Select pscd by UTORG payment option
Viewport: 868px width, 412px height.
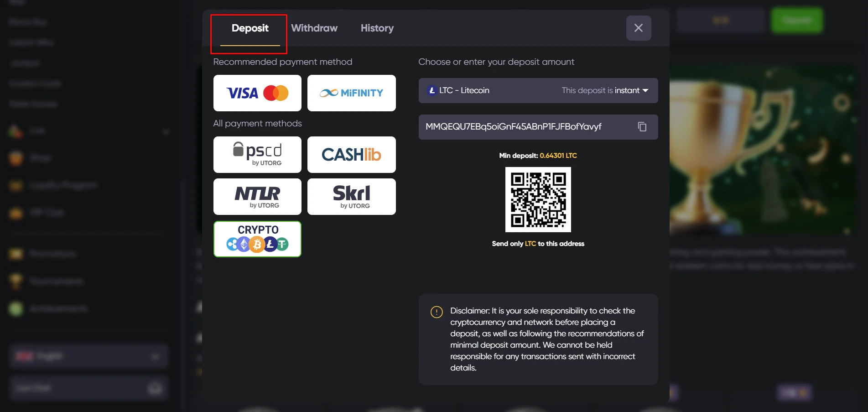[x=257, y=155]
